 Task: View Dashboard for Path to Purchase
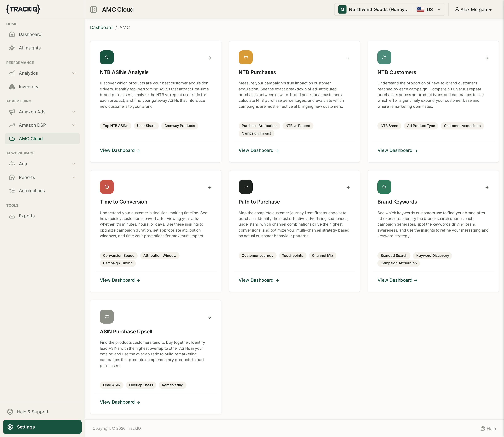[x=259, y=280]
